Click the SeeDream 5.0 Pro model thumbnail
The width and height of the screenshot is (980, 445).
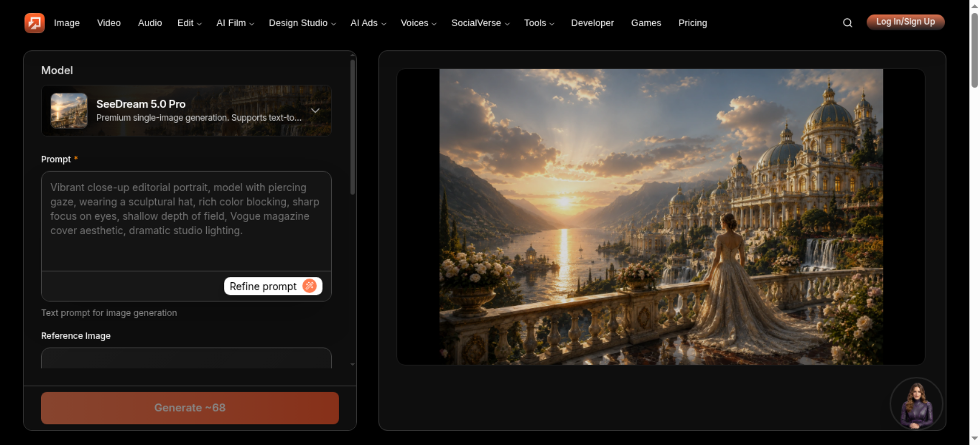69,111
